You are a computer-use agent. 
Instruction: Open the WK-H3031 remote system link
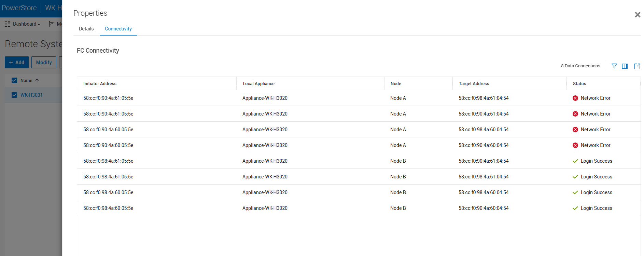[31, 95]
